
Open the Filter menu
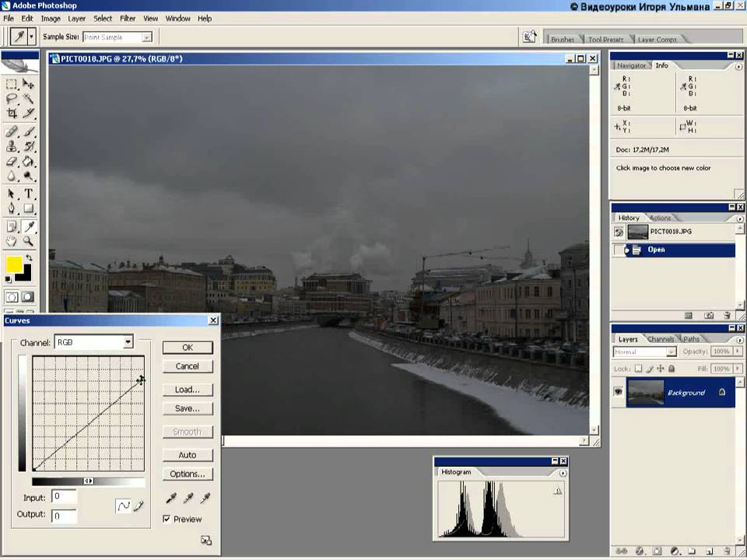128,18
